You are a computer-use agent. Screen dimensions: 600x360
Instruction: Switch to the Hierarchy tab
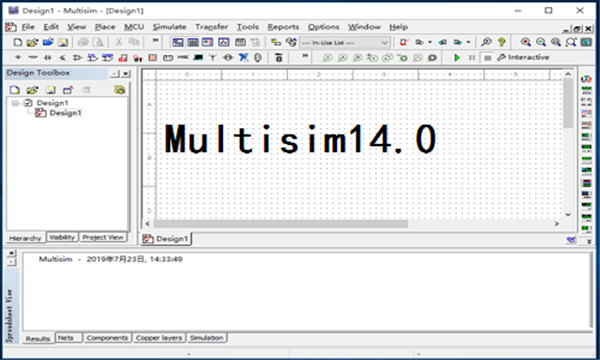click(x=25, y=238)
